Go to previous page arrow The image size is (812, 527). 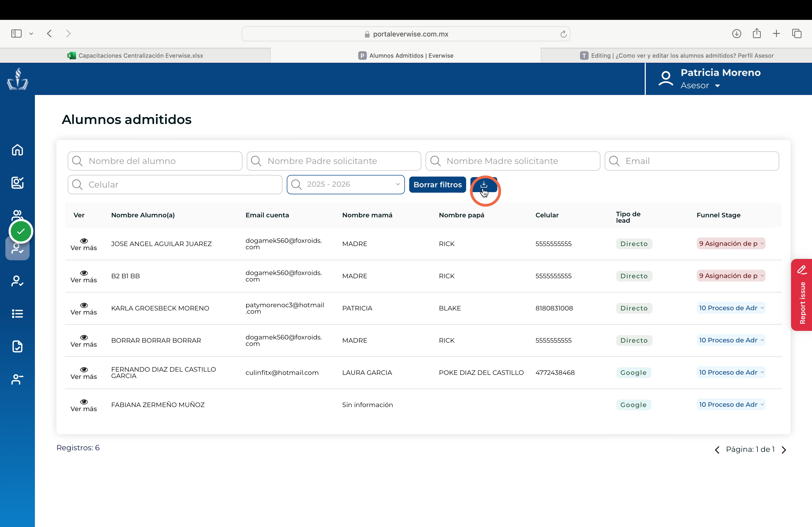pos(717,450)
